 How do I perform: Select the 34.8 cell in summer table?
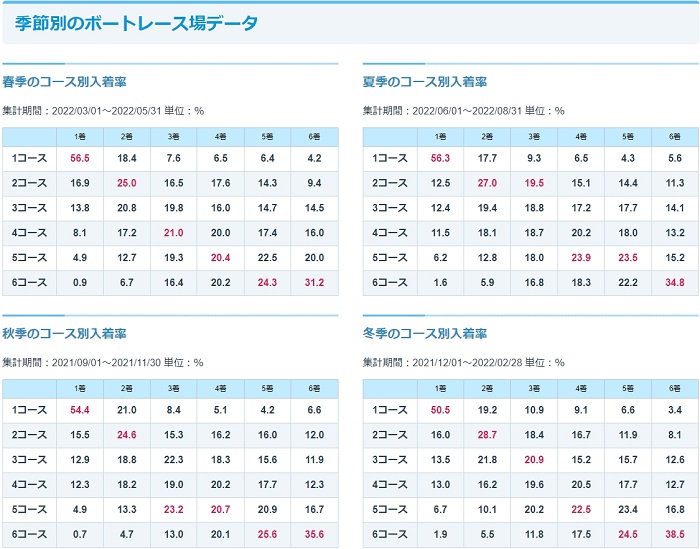tap(673, 283)
